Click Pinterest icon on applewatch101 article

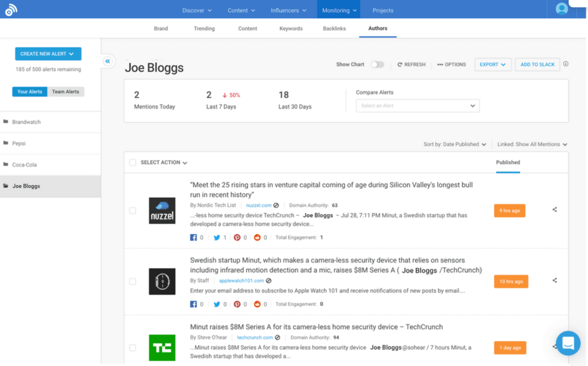click(x=237, y=304)
